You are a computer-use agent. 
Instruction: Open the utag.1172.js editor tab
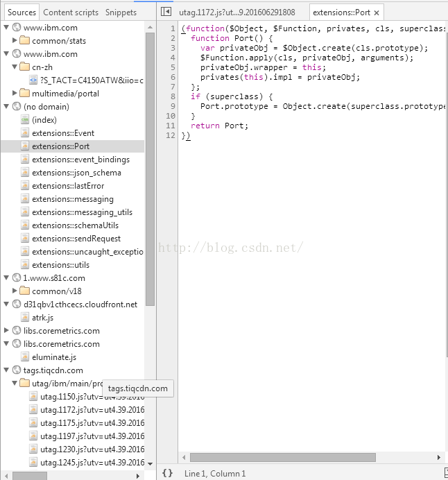coord(237,12)
